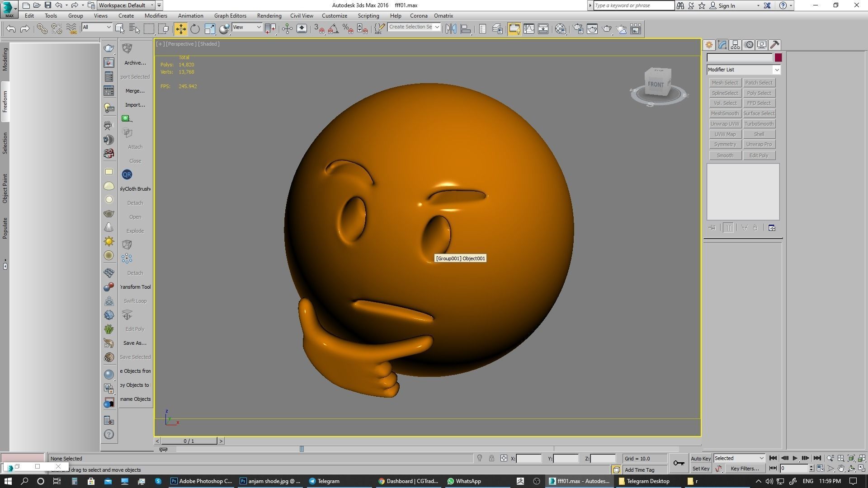Open the Curve Editor icon
The image size is (868, 488).
528,29
